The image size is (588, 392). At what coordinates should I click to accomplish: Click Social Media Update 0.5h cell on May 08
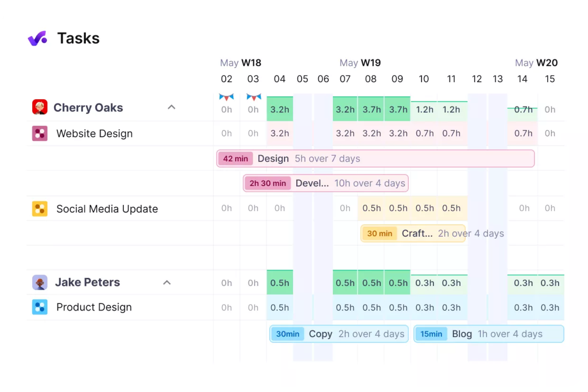coord(371,208)
